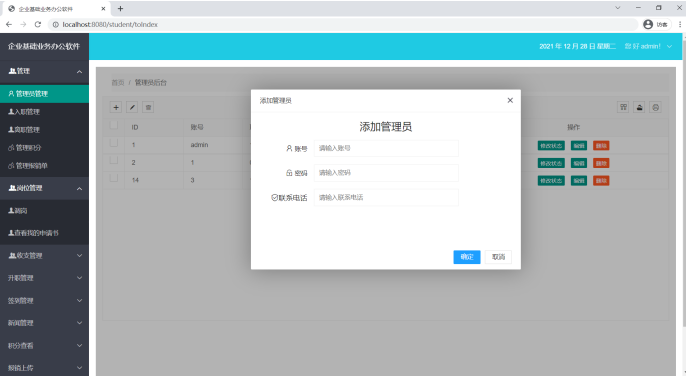Expand the 签到管理 sidebar section

click(x=44, y=301)
